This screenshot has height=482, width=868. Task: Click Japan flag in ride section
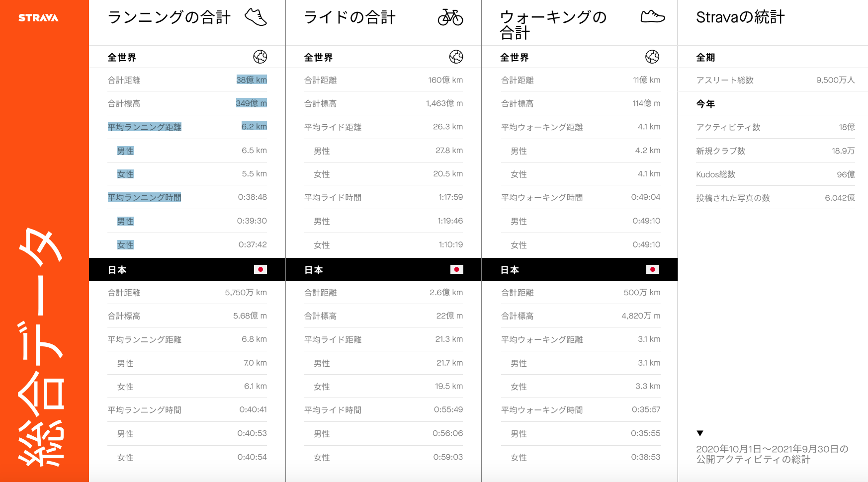pyautogui.click(x=456, y=269)
